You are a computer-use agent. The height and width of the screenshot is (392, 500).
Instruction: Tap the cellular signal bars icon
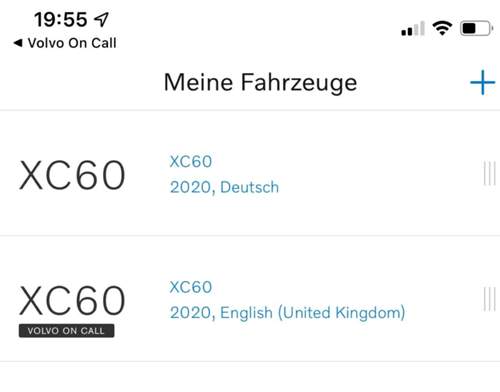pyautogui.click(x=413, y=29)
